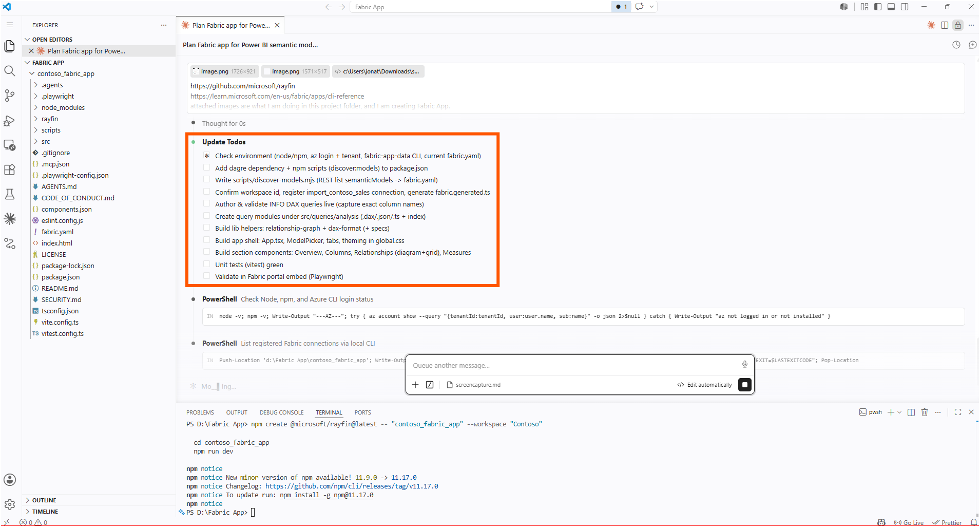Click the screencapture.md attachment chip
The width and height of the screenshot is (980, 527).
(473, 385)
